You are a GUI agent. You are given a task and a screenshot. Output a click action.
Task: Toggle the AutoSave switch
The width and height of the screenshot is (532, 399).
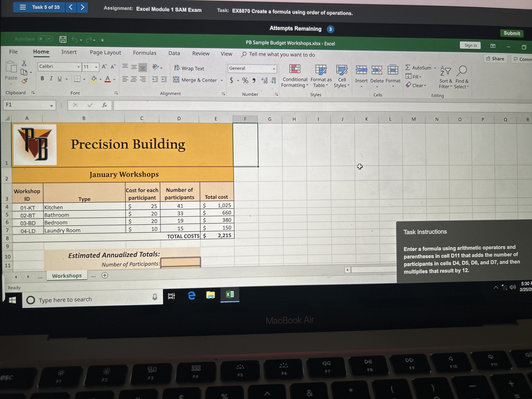(46, 39)
